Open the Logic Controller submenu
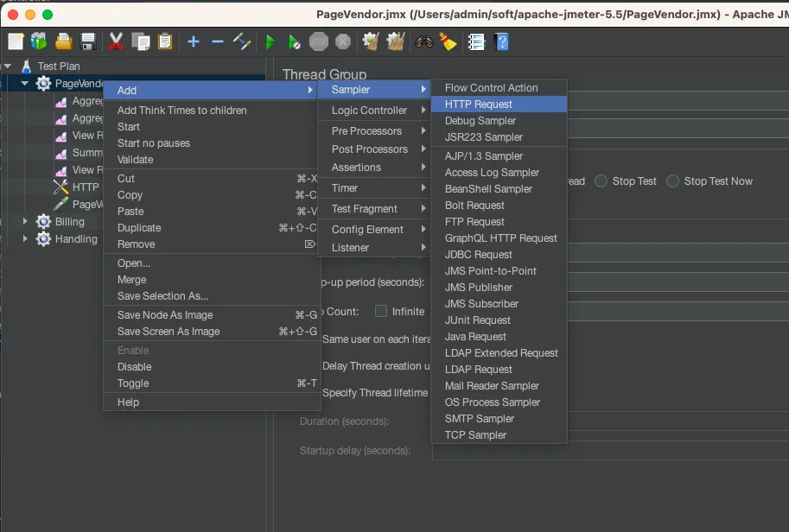 (x=374, y=111)
